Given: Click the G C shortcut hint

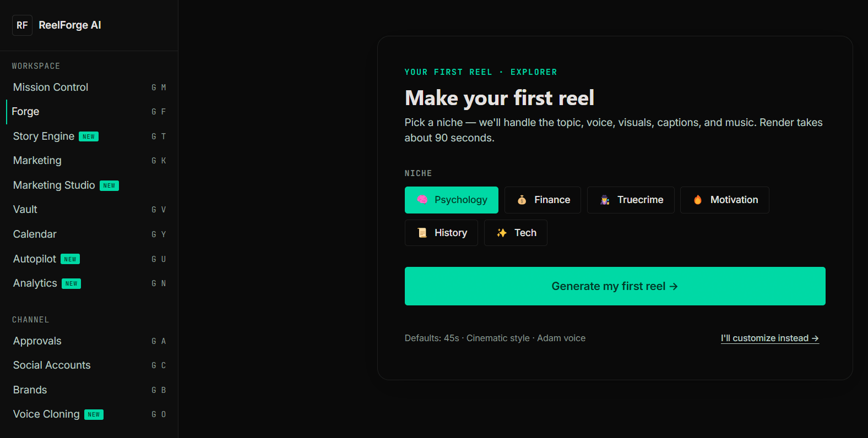Looking at the screenshot, I should tap(159, 365).
